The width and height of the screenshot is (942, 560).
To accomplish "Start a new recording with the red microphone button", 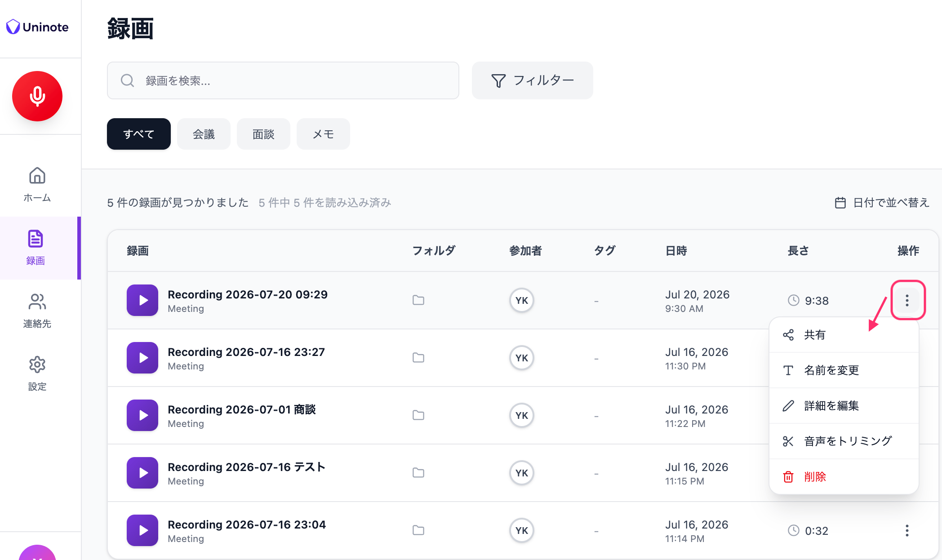I will [x=37, y=96].
